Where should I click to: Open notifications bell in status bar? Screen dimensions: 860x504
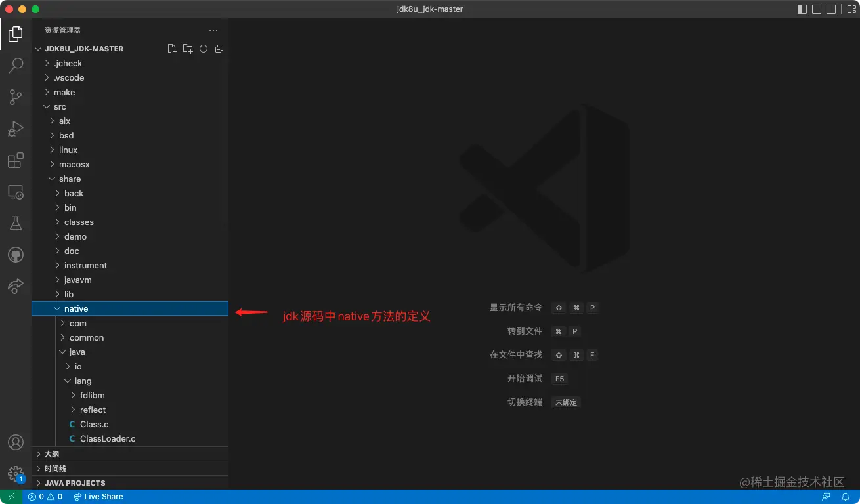[846, 497]
